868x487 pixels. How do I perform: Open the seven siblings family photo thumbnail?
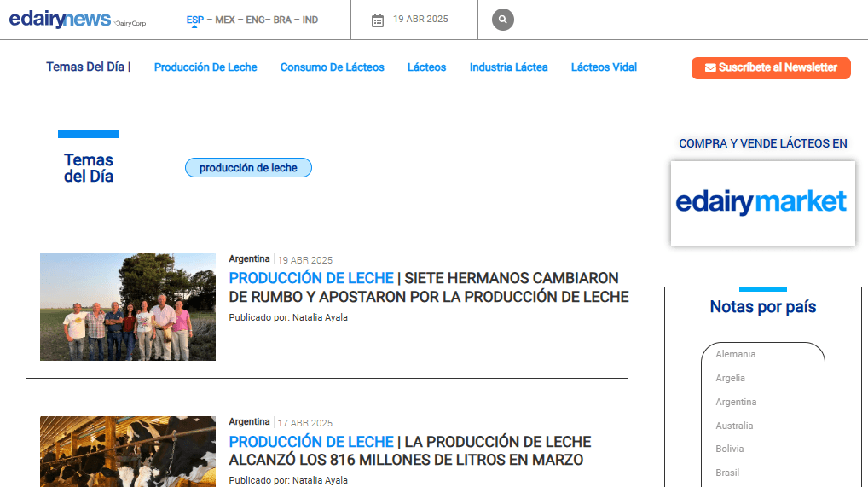(x=128, y=307)
